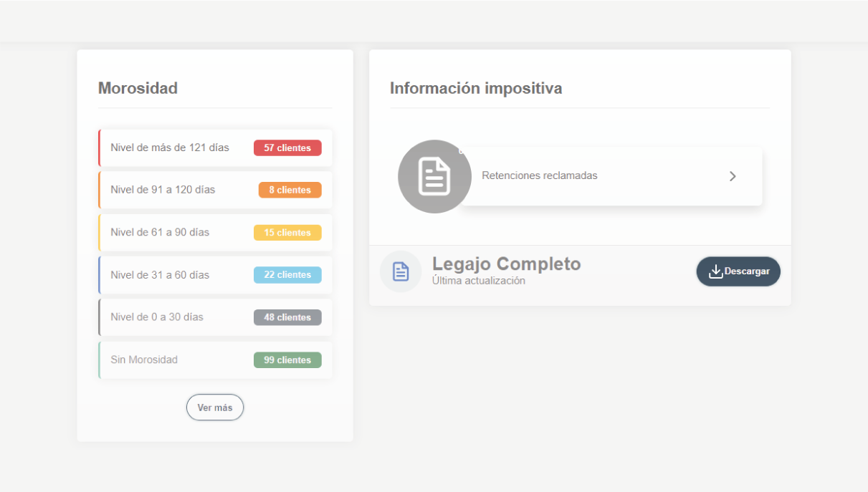Open the gray 48 clientes badge

[x=287, y=317]
